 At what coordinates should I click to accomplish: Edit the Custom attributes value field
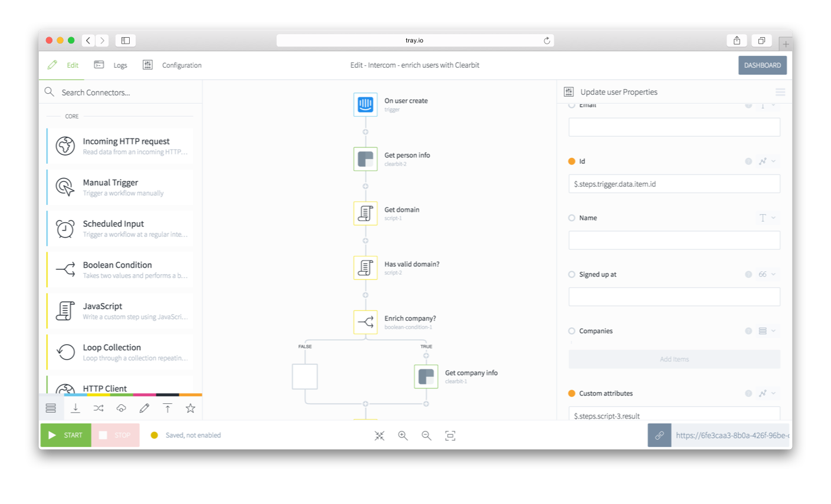tap(674, 414)
